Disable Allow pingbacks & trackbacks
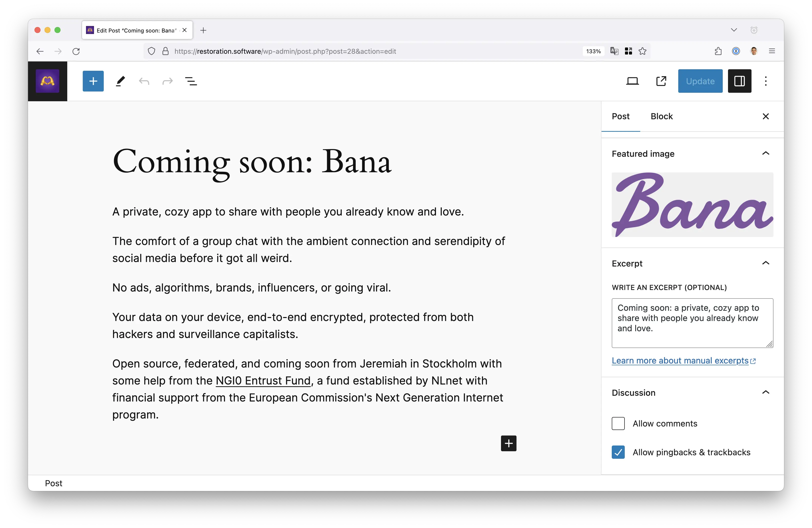Screen dimensions: 812x528 [618, 452]
